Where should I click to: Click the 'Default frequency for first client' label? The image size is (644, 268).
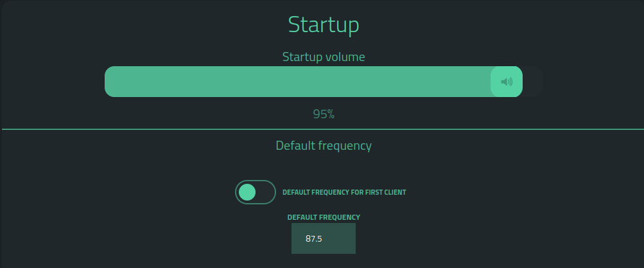point(344,192)
